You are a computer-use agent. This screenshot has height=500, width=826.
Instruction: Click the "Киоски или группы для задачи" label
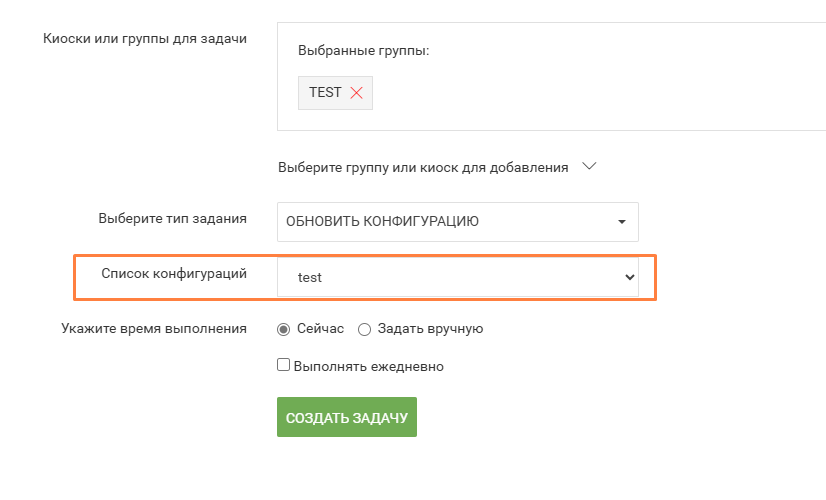pyautogui.click(x=145, y=39)
